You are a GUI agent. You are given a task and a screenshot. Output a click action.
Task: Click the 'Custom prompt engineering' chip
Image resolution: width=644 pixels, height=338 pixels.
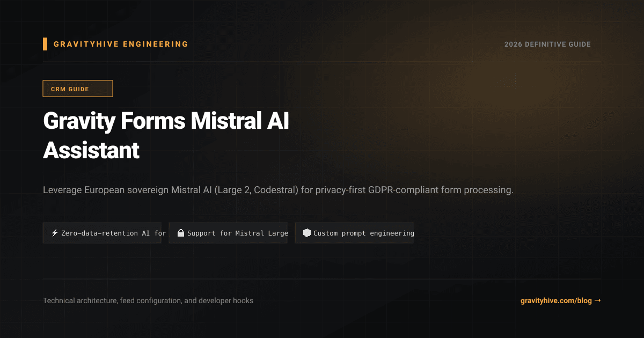[x=354, y=233]
